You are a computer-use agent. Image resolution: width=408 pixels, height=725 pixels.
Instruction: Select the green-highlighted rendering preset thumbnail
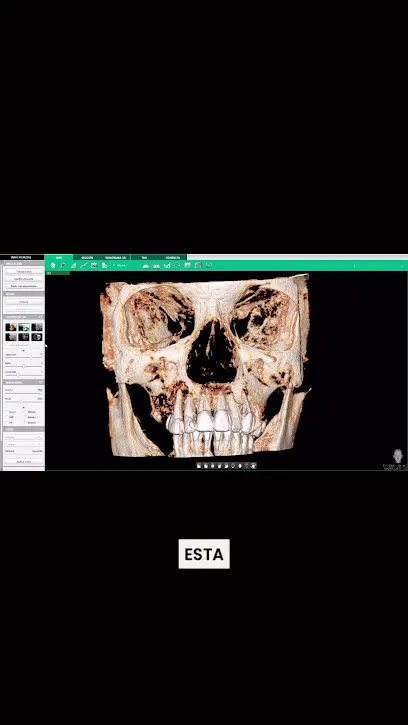24,327
